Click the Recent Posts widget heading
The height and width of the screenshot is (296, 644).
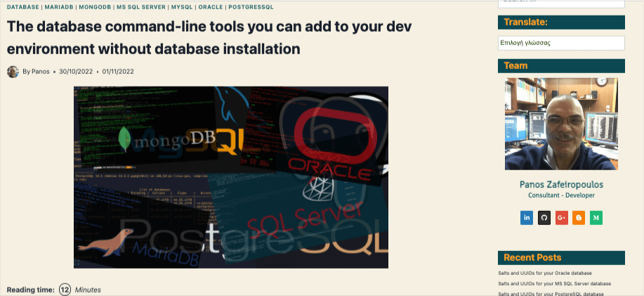(x=561, y=258)
